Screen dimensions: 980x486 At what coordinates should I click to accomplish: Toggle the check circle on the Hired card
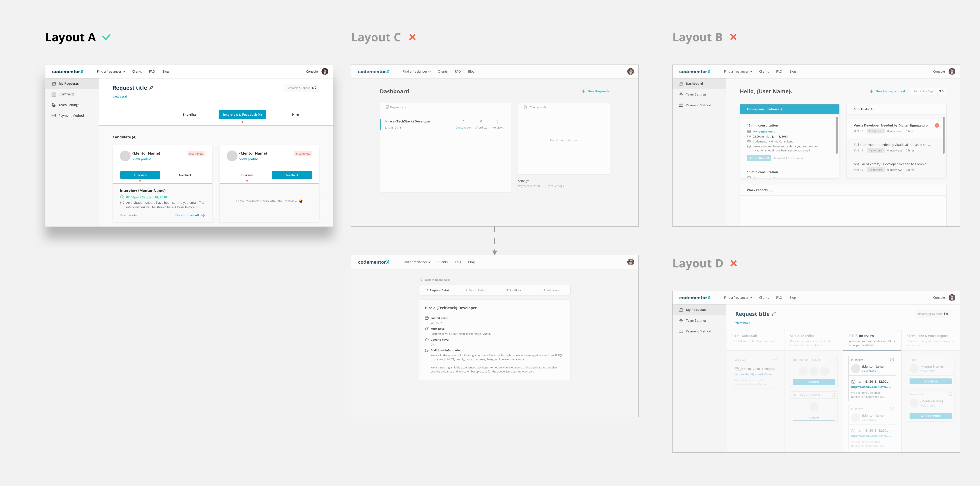coord(950,360)
